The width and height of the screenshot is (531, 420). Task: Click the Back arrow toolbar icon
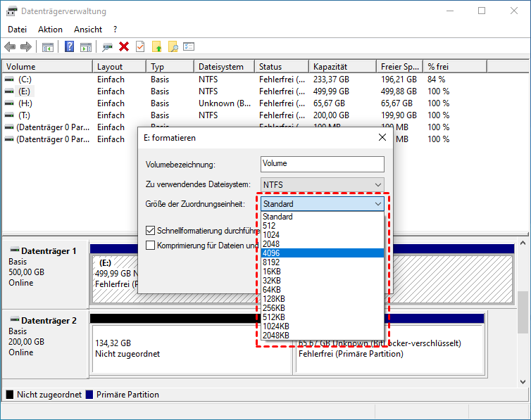(x=10, y=46)
